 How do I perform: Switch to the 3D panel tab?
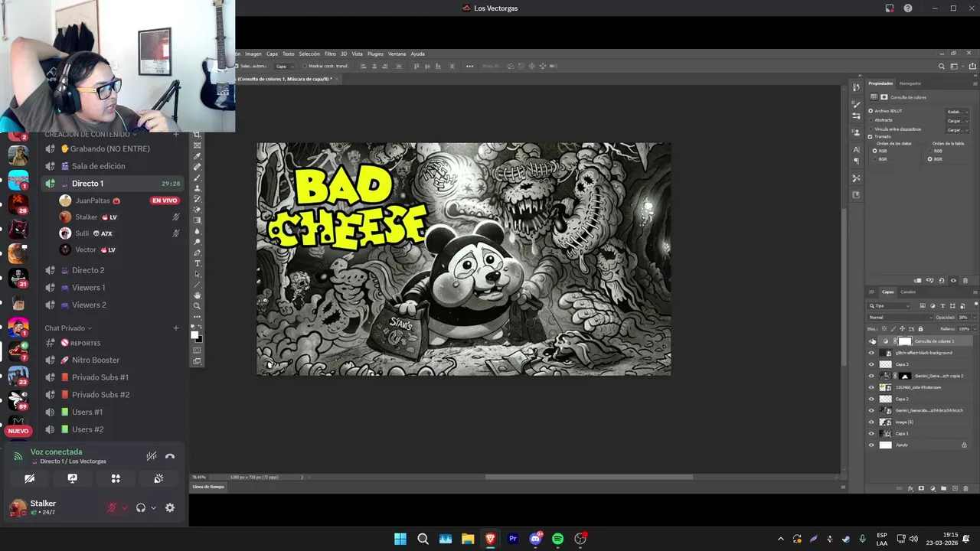click(x=871, y=292)
